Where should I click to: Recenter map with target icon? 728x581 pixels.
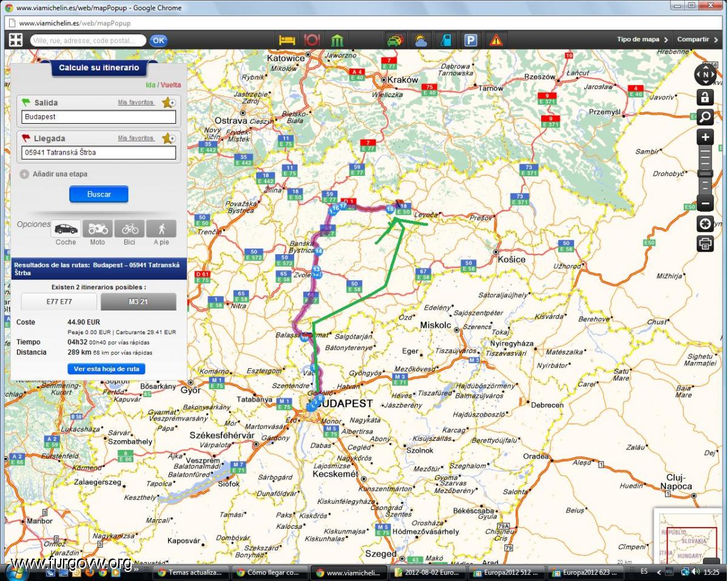[x=704, y=224]
